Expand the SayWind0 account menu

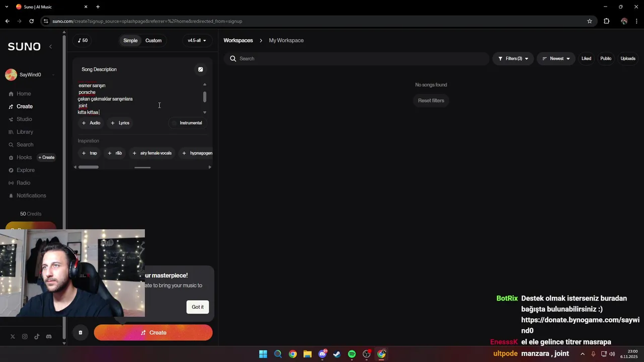(x=53, y=75)
